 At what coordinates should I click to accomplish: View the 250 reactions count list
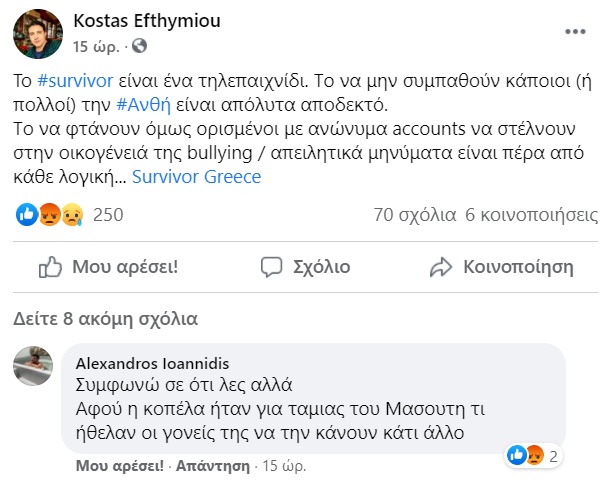click(x=107, y=214)
